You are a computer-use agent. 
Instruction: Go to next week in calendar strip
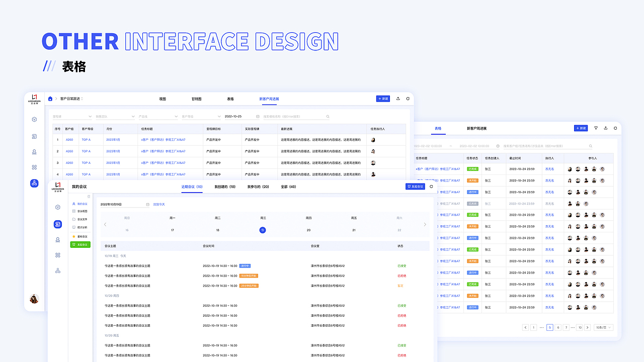click(x=425, y=225)
